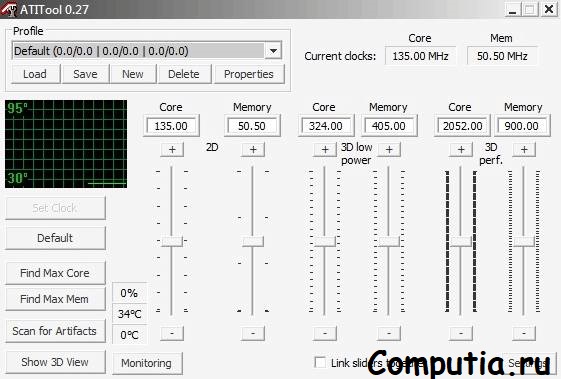The height and width of the screenshot is (379, 561).
Task: Decrease 3D perf Core with minus button
Action: 461,334
